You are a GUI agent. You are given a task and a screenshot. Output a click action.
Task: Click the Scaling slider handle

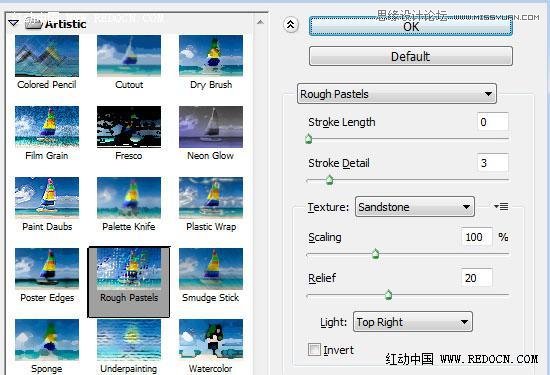point(376,253)
